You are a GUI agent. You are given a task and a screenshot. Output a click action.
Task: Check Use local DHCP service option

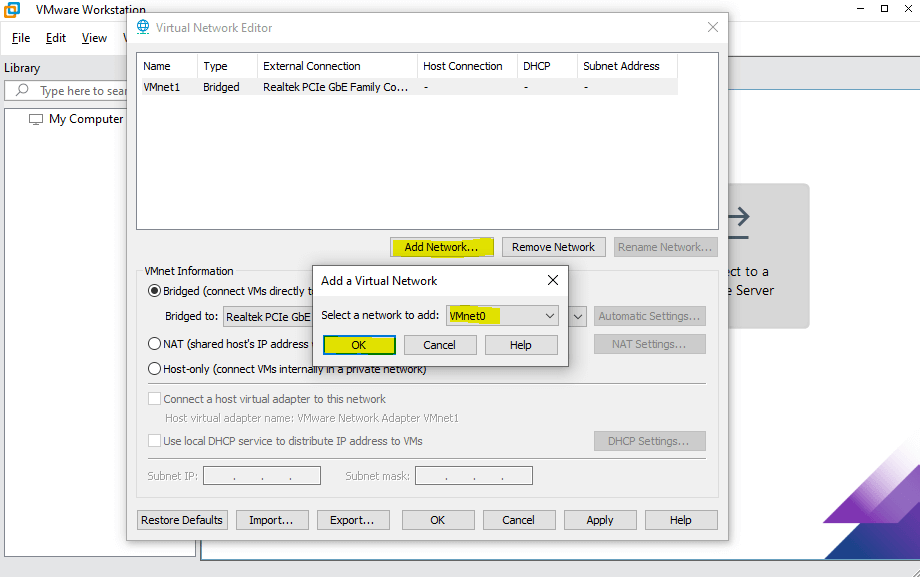point(154,440)
